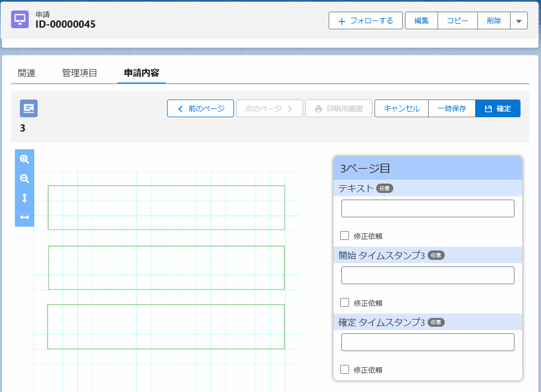Click the blue form icon above number 3

click(x=29, y=108)
